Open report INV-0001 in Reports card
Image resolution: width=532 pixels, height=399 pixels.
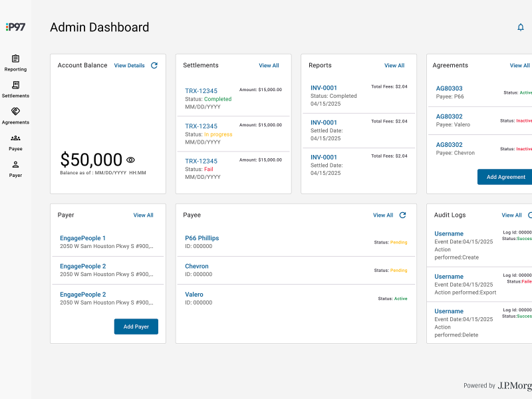click(x=323, y=87)
